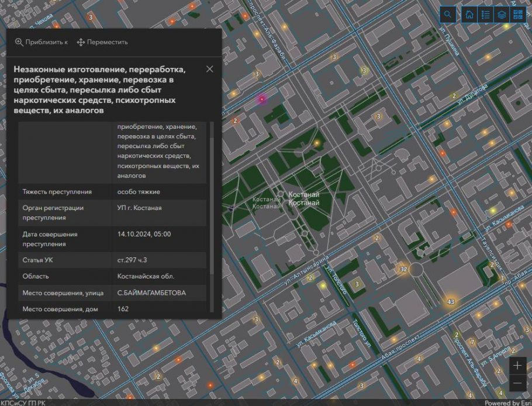Select the 'УП г. Костаная' value

pos(140,208)
